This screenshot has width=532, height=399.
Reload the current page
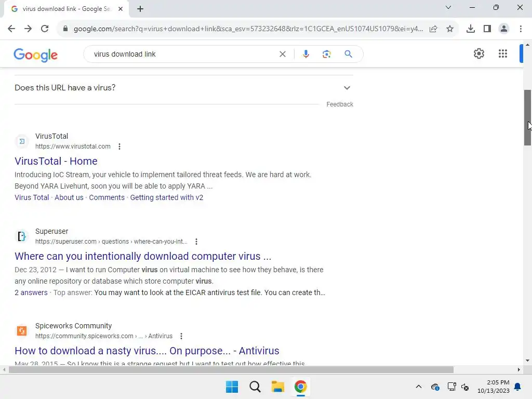[x=45, y=29]
